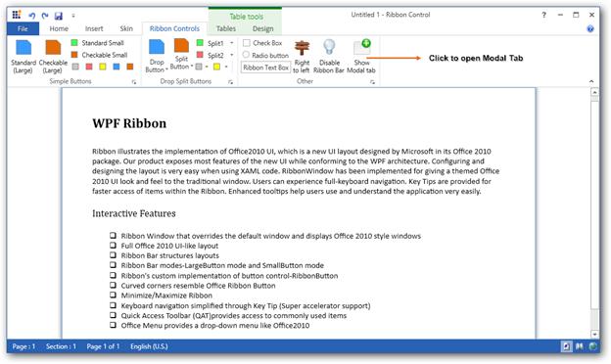The image size is (611, 364).
Task: Click the orange small square in Simple Buttons
Action: [x=130, y=67]
